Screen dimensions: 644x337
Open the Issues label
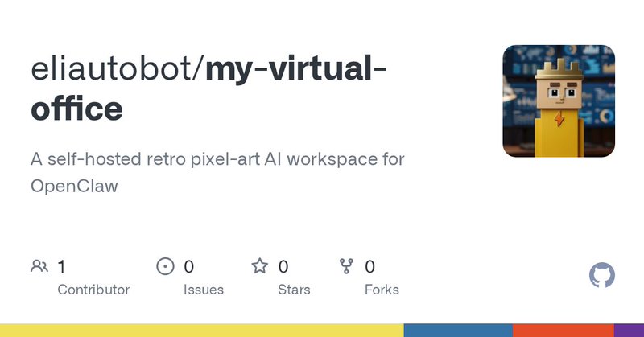(x=204, y=290)
